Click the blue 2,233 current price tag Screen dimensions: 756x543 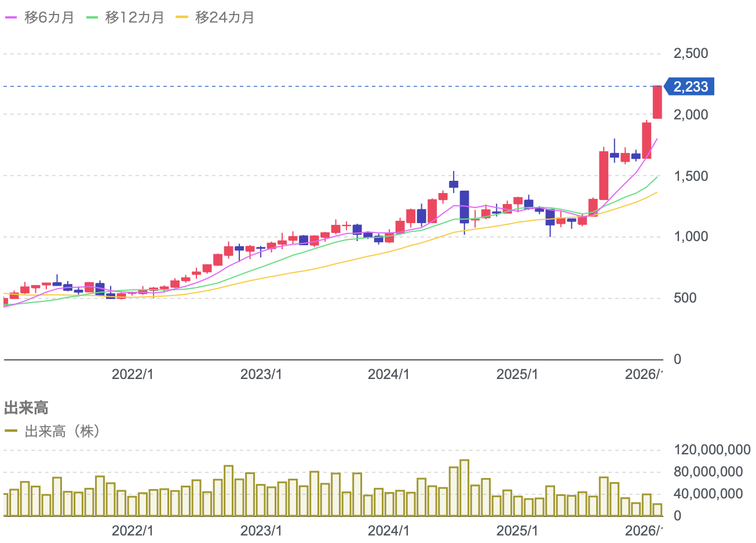[x=690, y=87]
